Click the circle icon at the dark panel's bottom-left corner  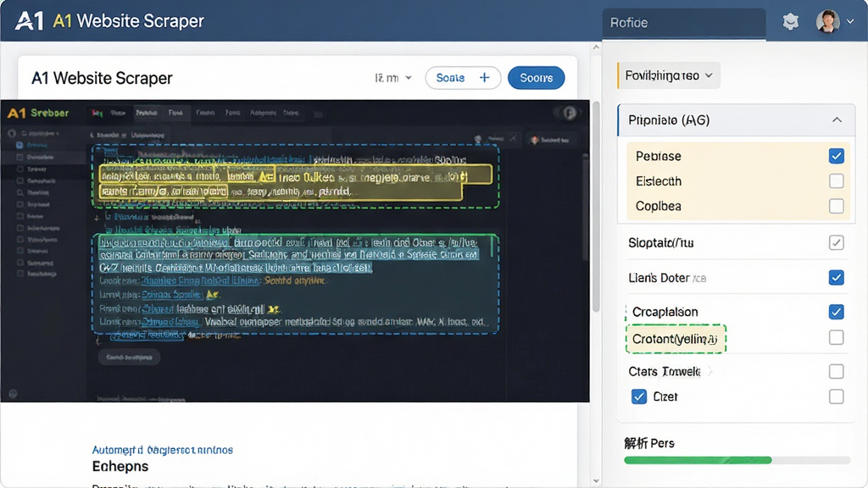[x=13, y=393]
